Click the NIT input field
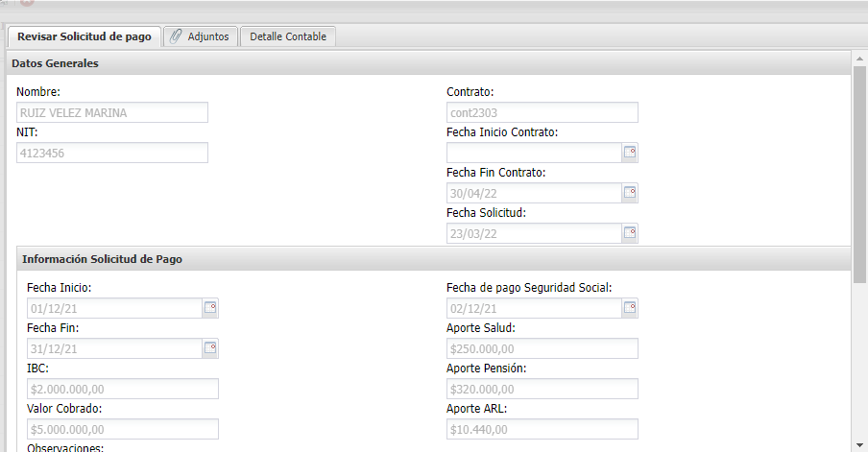 [112, 153]
